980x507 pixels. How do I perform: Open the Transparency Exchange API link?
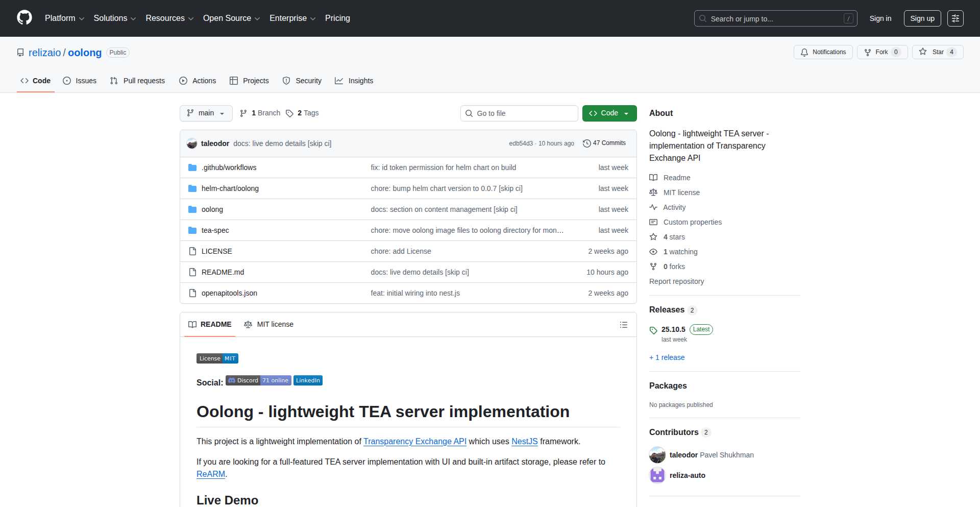coord(414,441)
